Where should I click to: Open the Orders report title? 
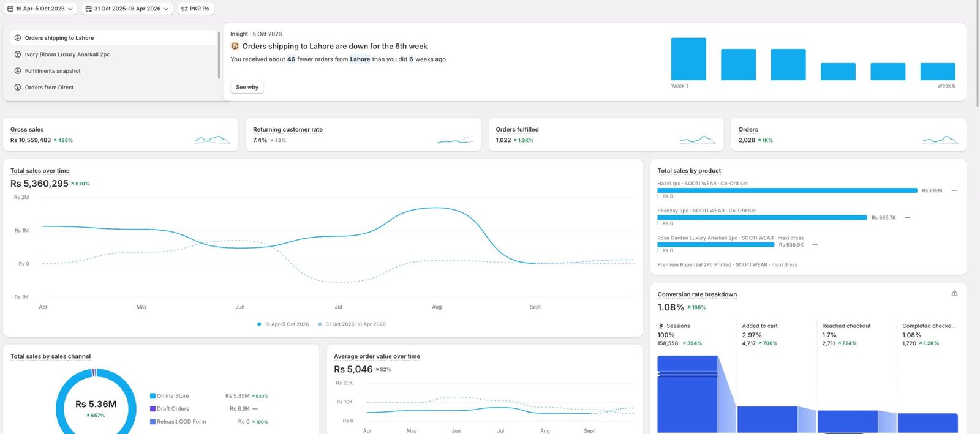pyautogui.click(x=748, y=130)
